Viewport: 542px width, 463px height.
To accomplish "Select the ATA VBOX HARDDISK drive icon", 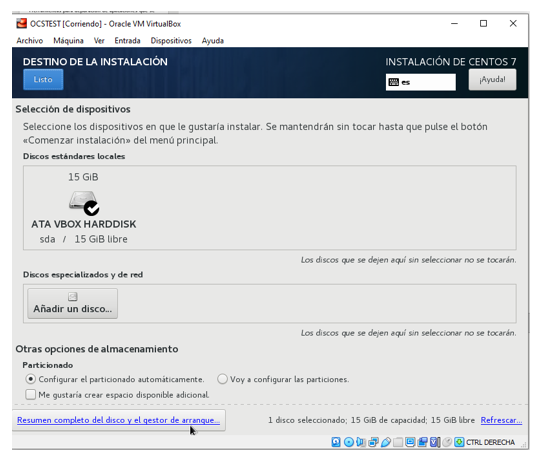I will pyautogui.click(x=84, y=203).
